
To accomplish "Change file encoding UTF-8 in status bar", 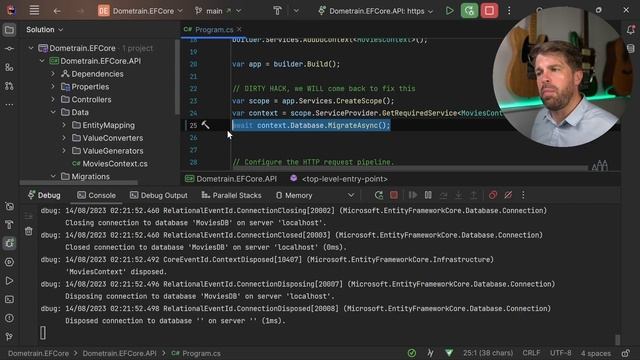I will point(560,353).
